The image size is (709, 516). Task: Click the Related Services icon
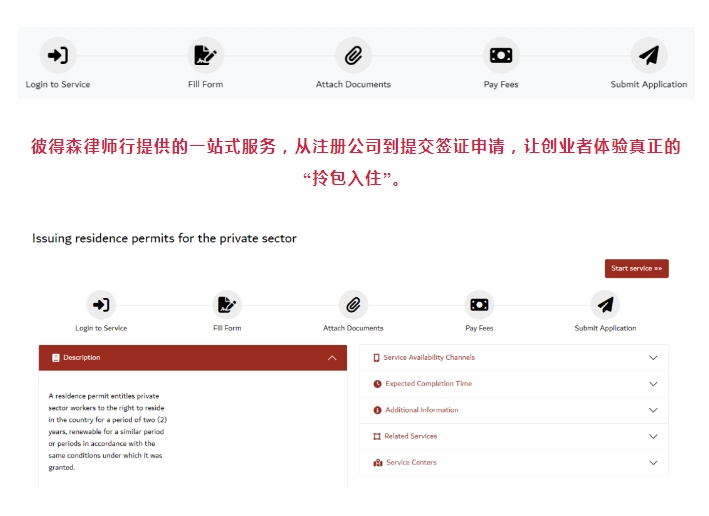pyautogui.click(x=377, y=436)
